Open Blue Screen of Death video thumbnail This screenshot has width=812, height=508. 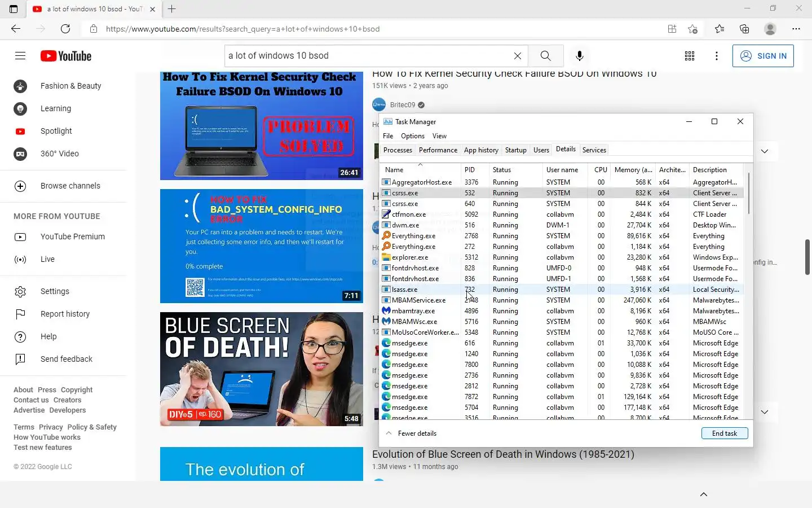[x=262, y=369]
